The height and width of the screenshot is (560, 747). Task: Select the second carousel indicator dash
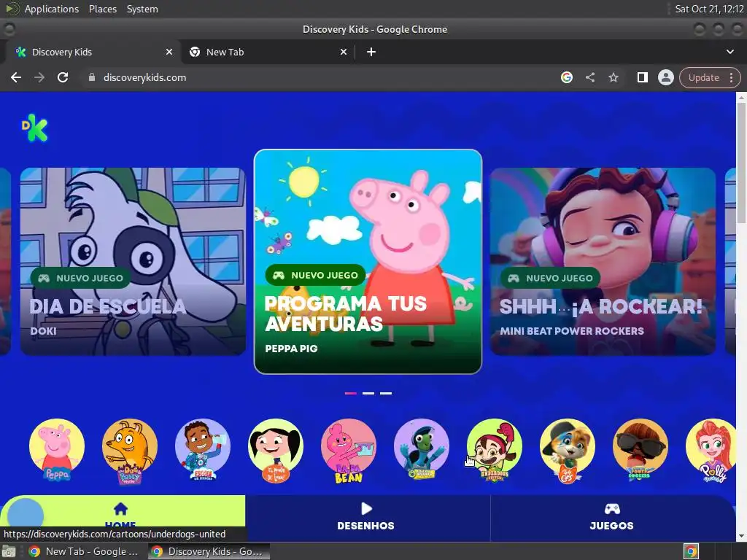[368, 393]
